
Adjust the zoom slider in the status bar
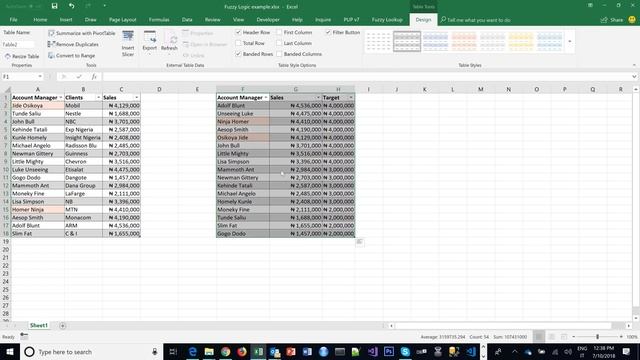click(x=597, y=337)
